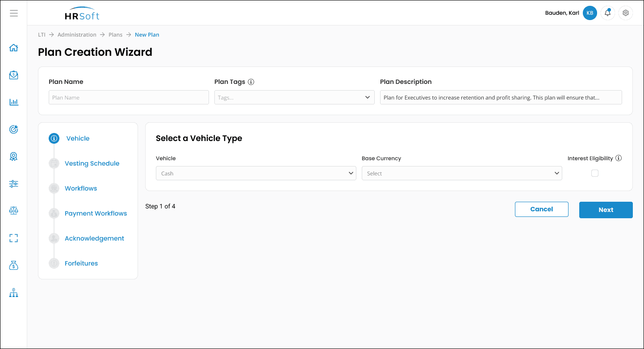Go to LTI breadcrumb
The width and height of the screenshot is (644, 349).
pyautogui.click(x=42, y=34)
